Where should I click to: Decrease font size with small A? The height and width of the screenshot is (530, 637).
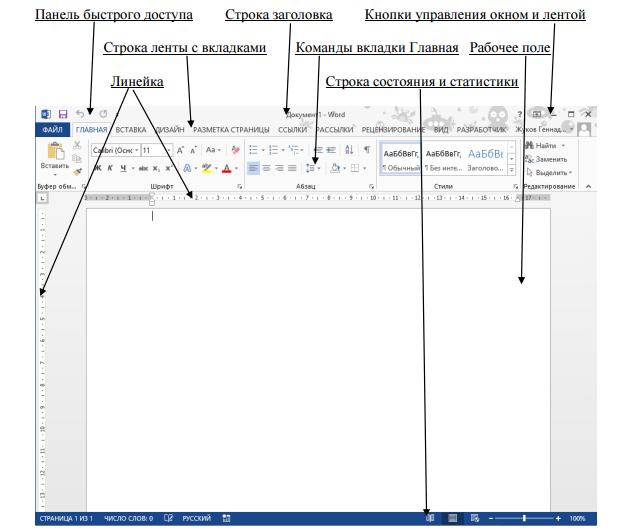click(x=193, y=151)
